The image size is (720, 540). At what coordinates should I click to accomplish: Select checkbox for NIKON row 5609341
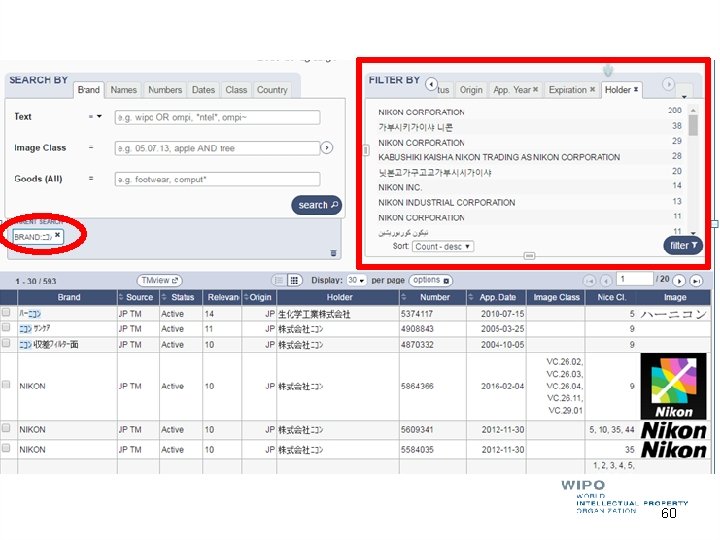pos(6,428)
